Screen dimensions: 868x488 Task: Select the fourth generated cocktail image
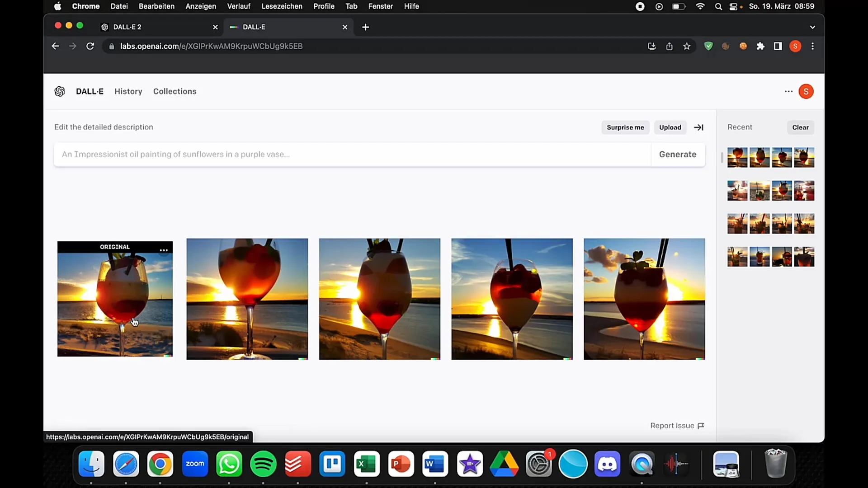coord(644,299)
